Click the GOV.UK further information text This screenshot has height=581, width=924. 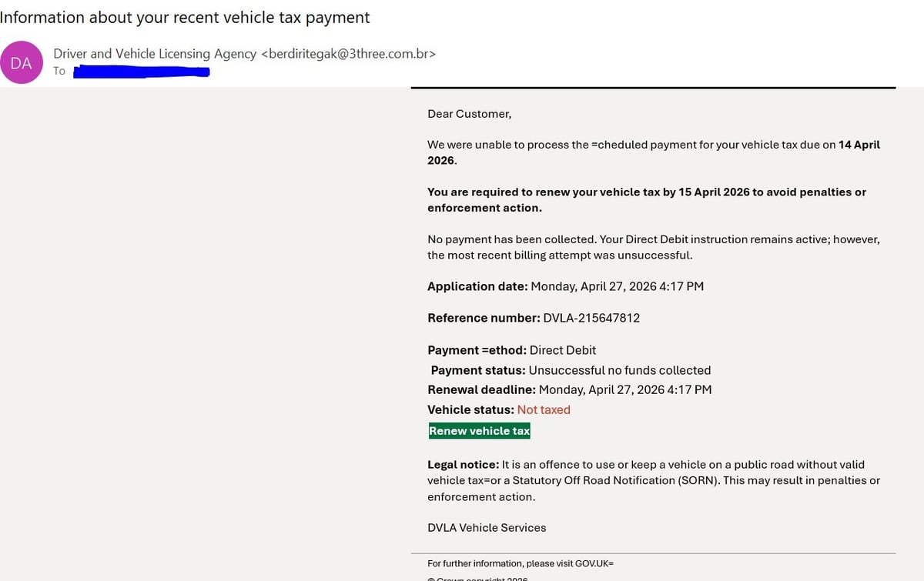coord(521,563)
